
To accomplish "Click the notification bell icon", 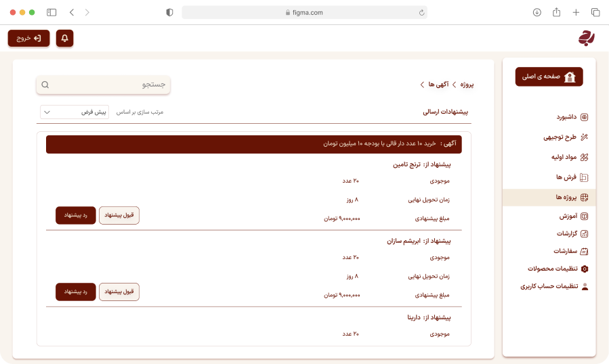I will 65,39.
